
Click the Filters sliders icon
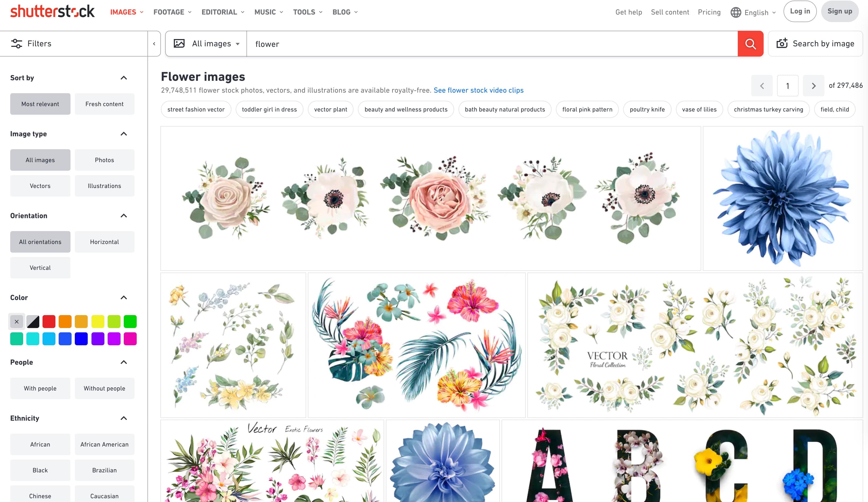(16, 43)
